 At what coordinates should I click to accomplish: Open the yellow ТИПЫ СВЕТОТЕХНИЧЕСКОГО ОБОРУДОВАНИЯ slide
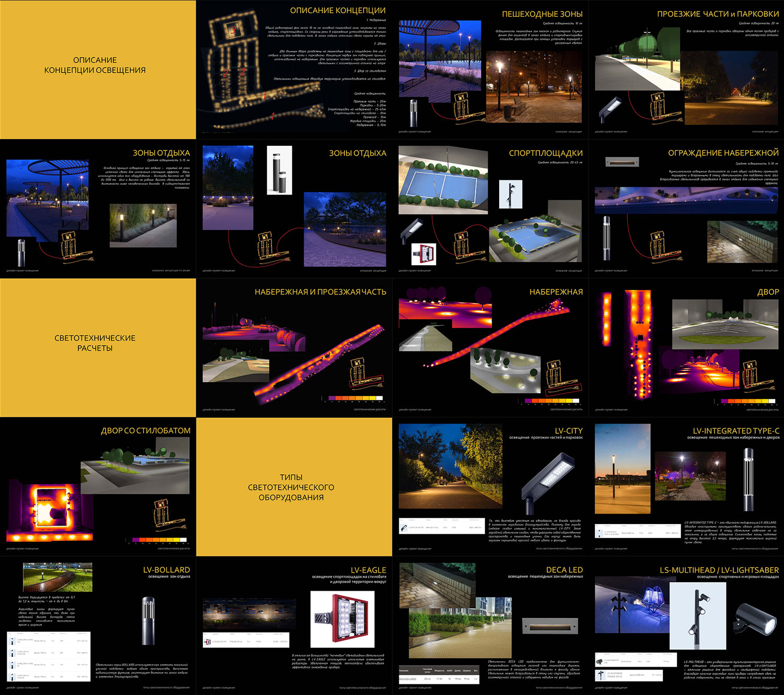pyautogui.click(x=294, y=486)
